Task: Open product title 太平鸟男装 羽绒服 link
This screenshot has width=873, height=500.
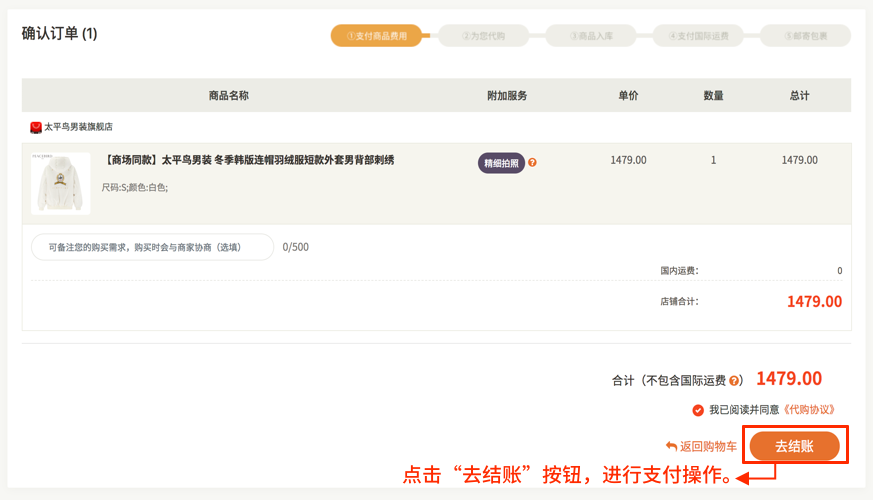Action: (248, 160)
